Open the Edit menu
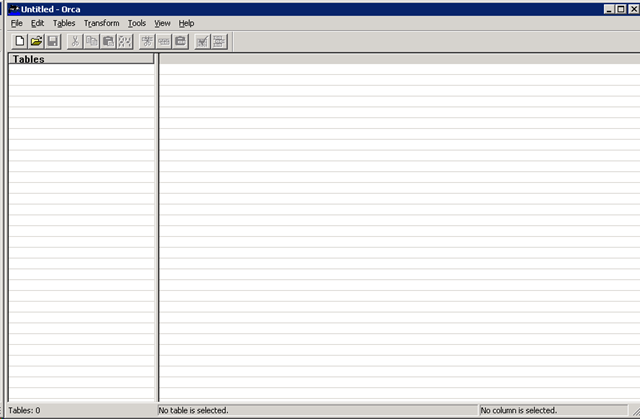 (x=37, y=23)
